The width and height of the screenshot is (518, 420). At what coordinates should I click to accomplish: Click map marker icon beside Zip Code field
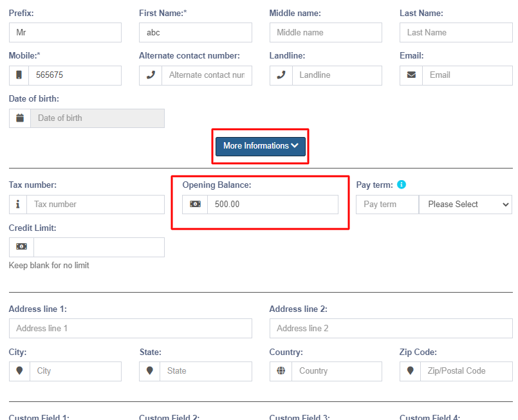pos(411,371)
